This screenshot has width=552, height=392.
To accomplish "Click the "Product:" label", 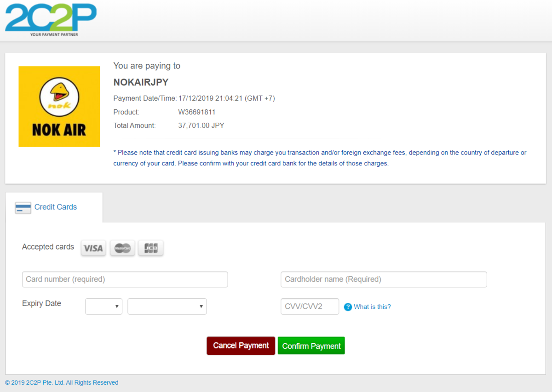I will pos(126,112).
